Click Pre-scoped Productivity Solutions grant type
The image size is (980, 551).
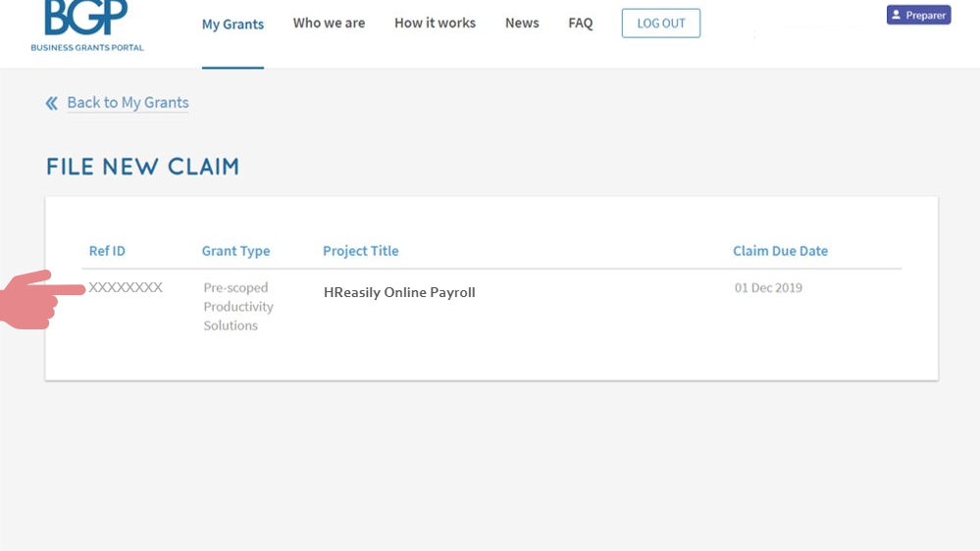click(x=238, y=306)
